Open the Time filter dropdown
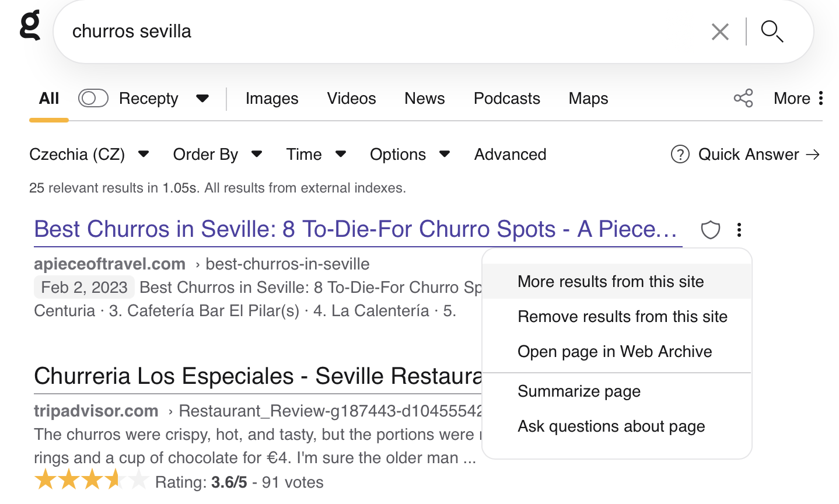This screenshot has height=504, width=839. tap(316, 155)
